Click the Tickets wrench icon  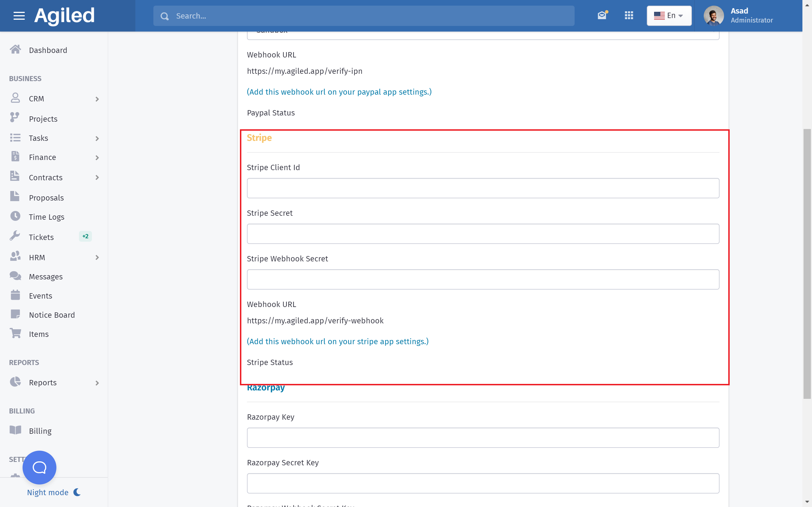click(15, 236)
